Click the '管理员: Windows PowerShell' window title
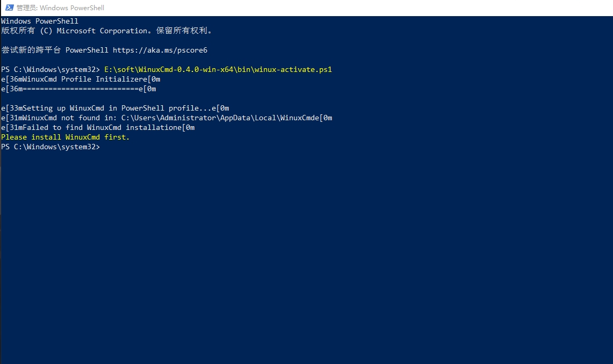This screenshot has height=364, width=613. pos(60,8)
